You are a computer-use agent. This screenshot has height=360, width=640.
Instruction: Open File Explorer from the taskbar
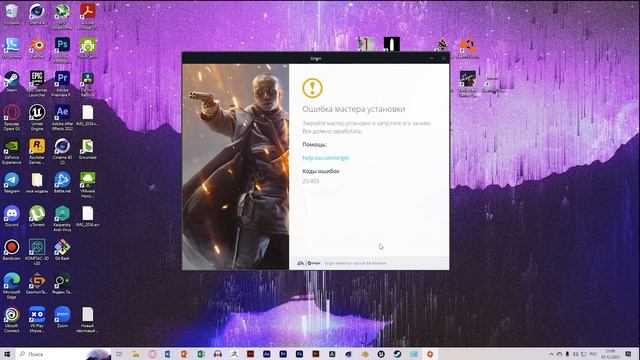pos(136,354)
